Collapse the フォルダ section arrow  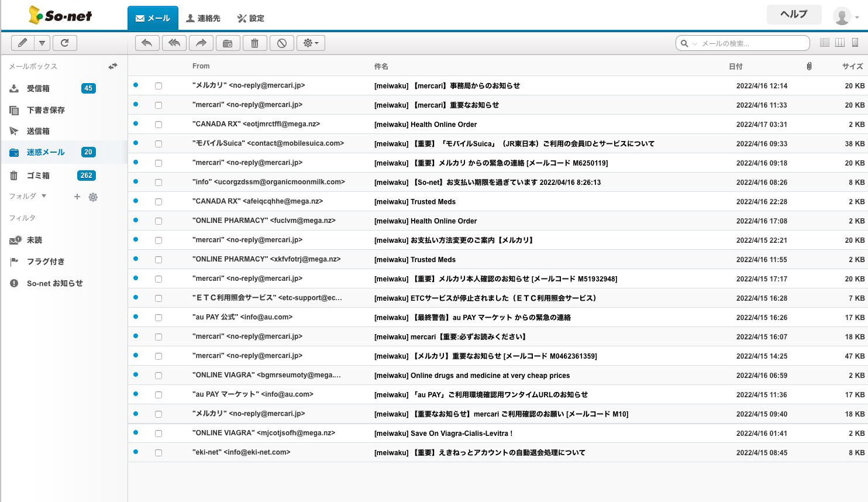pyautogui.click(x=44, y=196)
